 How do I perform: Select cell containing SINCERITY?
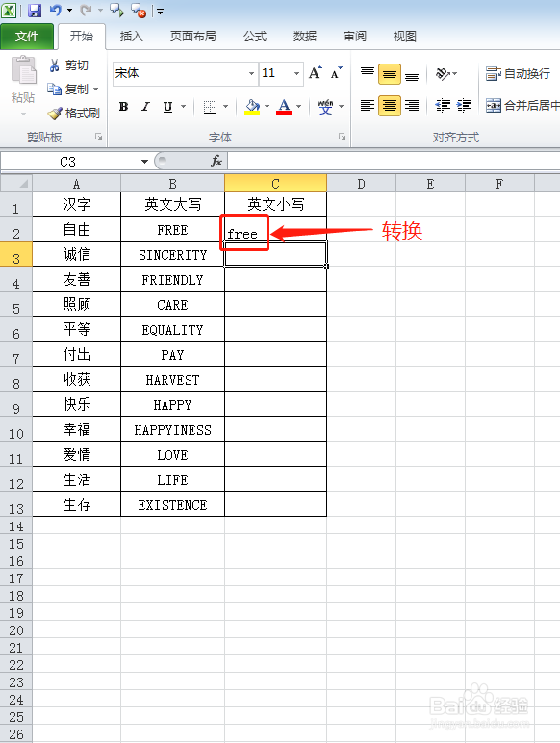tap(172, 254)
